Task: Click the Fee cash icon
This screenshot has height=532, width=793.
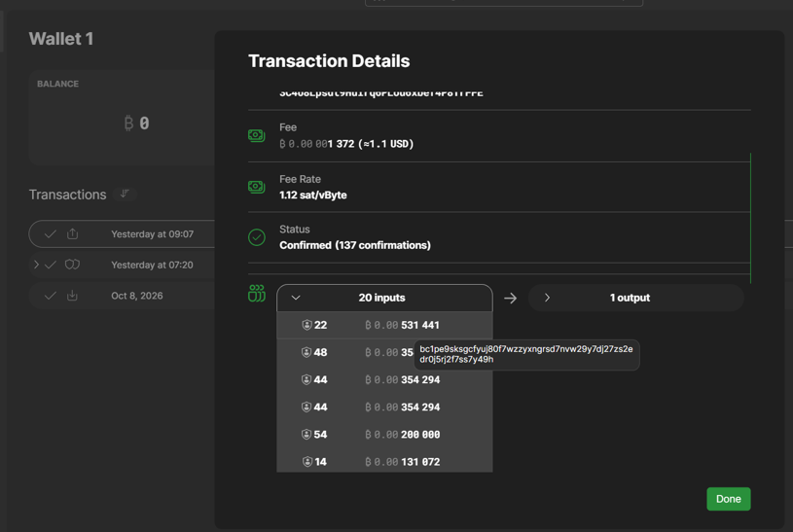Action: [257, 135]
